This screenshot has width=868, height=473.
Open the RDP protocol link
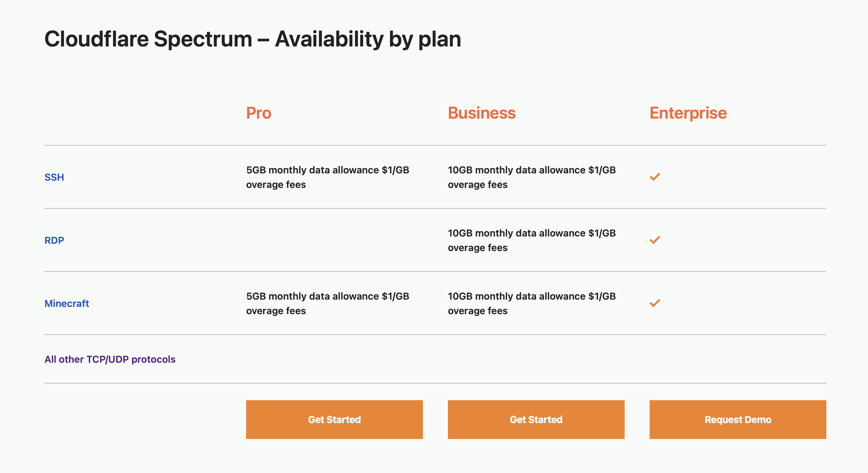54,240
